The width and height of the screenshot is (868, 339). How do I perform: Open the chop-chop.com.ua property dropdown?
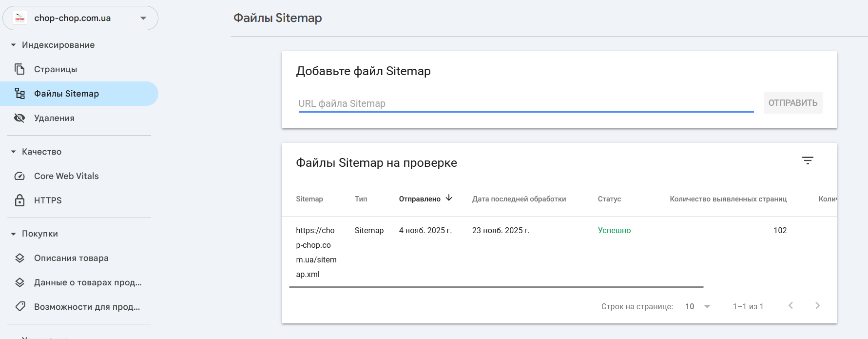pyautogui.click(x=143, y=18)
